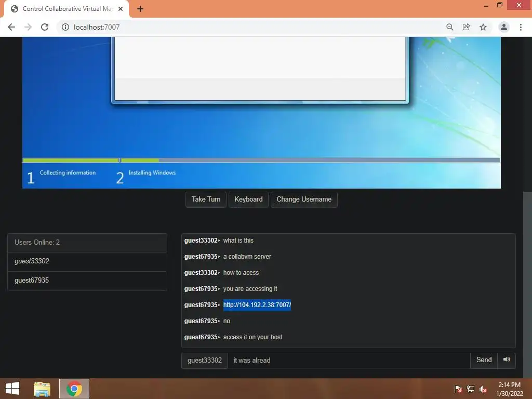Screen dimensions: 532x399
Task: Open Chrome three-dot menu
Action: 521,27
